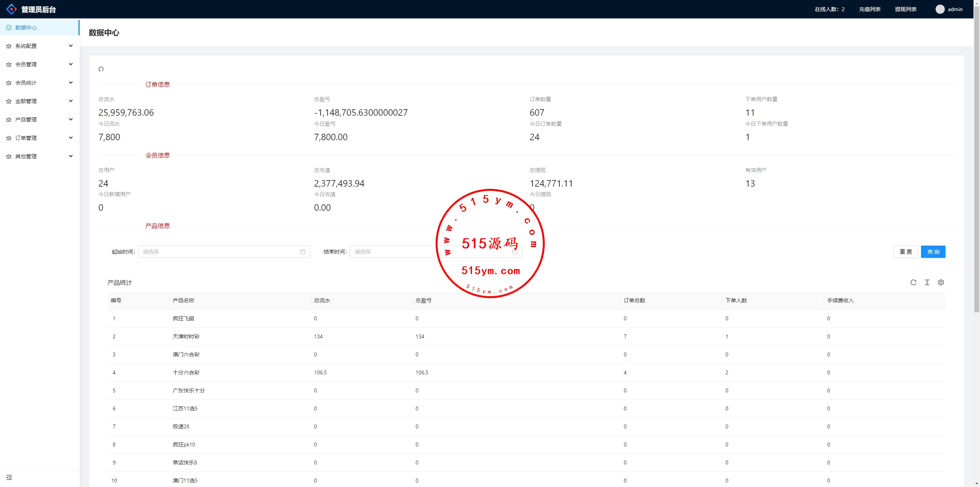Image resolution: width=980 pixels, height=487 pixels.
Task: Click the refresh icon above 订单信息
Action: tap(101, 69)
